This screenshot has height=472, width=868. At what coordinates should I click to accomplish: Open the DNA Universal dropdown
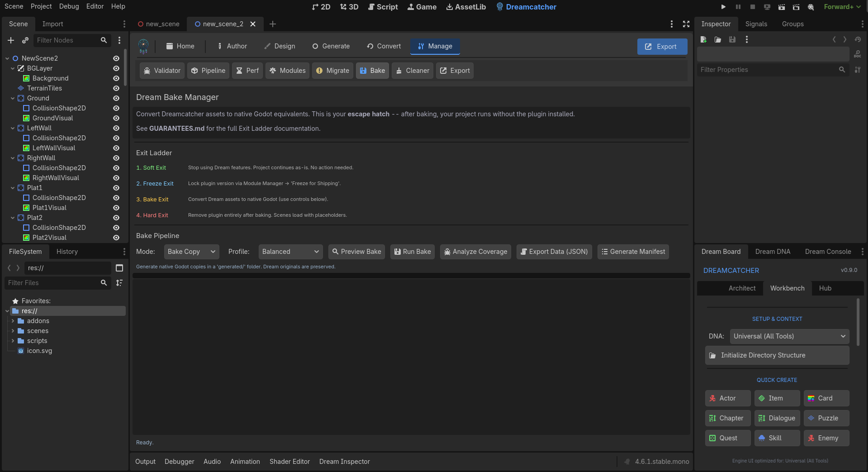[x=789, y=336]
